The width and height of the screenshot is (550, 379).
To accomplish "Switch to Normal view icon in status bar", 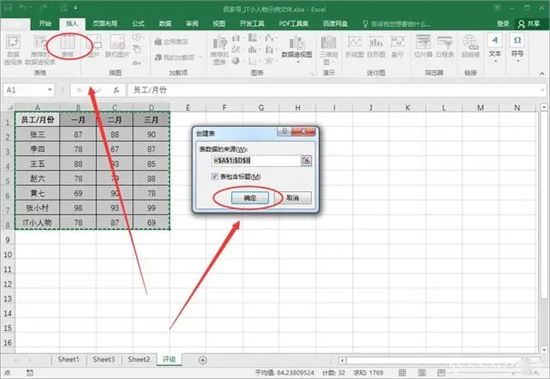I will point(402,372).
